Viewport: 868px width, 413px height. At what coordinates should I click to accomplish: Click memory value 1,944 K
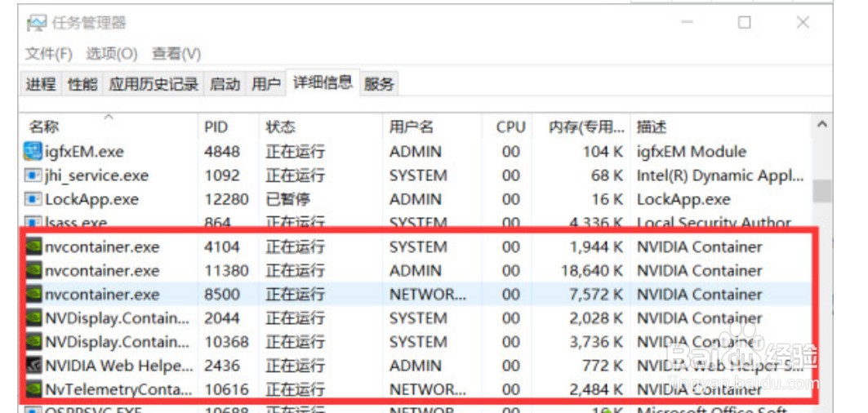pyautogui.click(x=596, y=247)
